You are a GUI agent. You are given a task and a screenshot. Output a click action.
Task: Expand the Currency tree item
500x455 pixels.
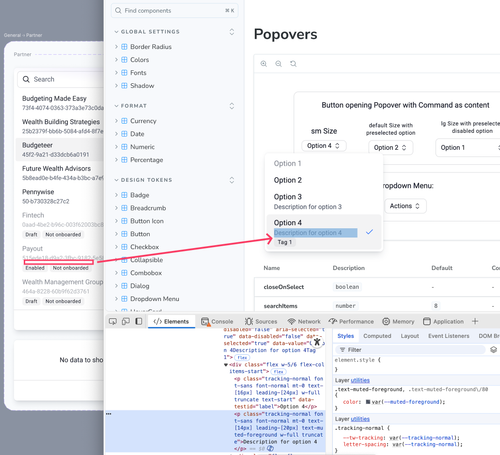116,121
